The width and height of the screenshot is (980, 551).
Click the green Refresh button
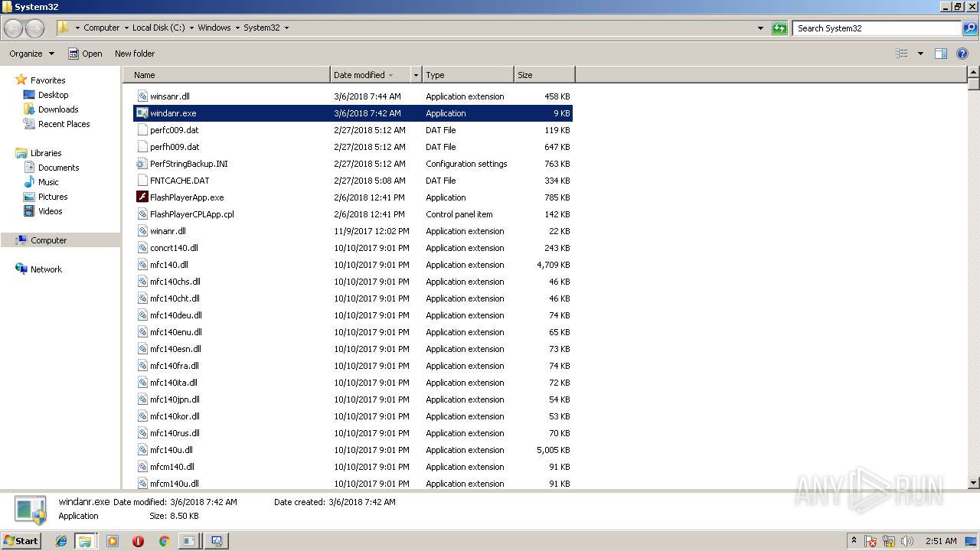779,28
